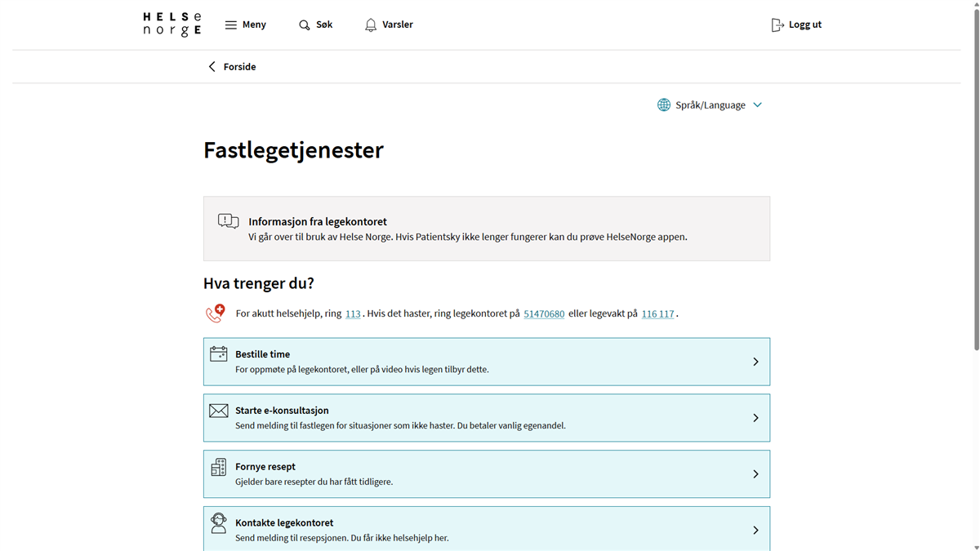Click the envelope icon for e-konsultasjon
The image size is (980, 551).
point(219,411)
